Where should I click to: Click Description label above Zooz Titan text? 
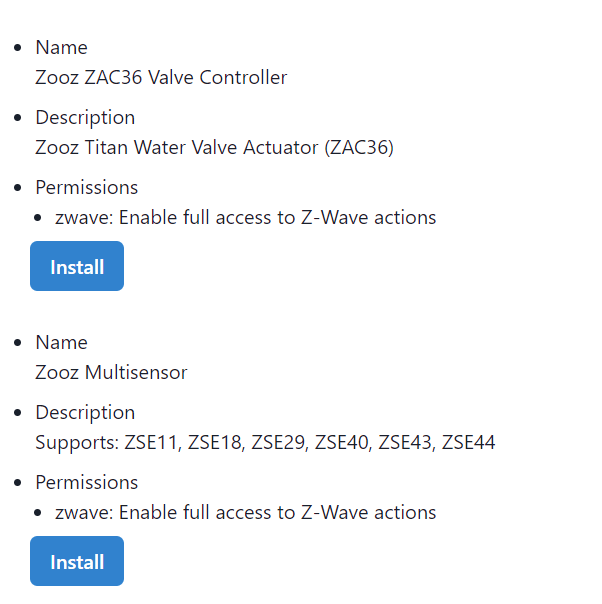click(x=85, y=117)
